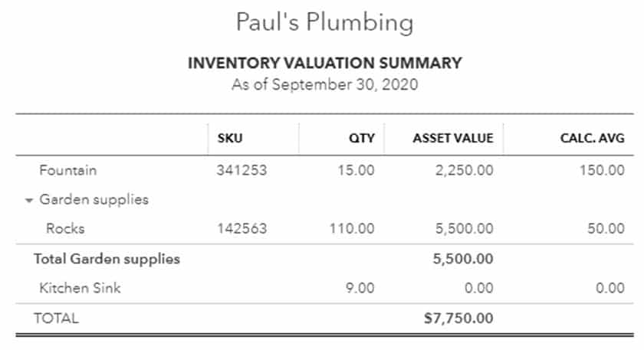The height and width of the screenshot is (350, 644).
Task: Click the CALC. AVG column header
Action: point(592,138)
